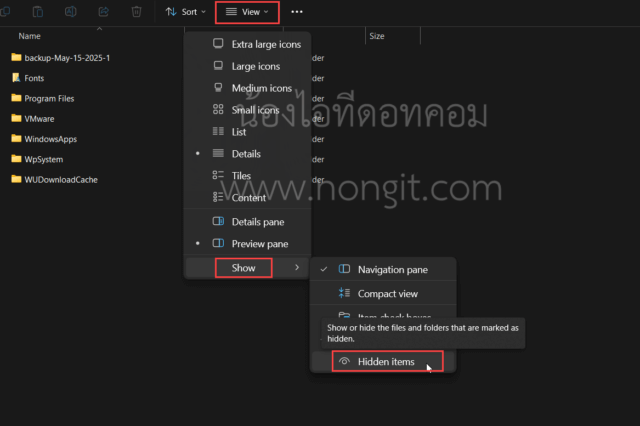Open the three-dot See more menu

pyautogui.click(x=297, y=12)
